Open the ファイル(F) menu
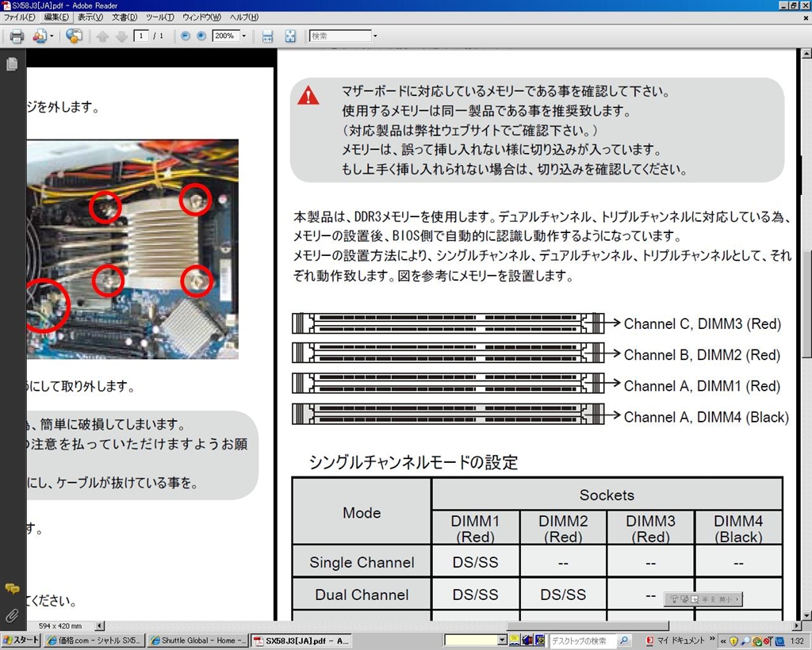Screen dimensions: 812x650 click(x=19, y=17)
